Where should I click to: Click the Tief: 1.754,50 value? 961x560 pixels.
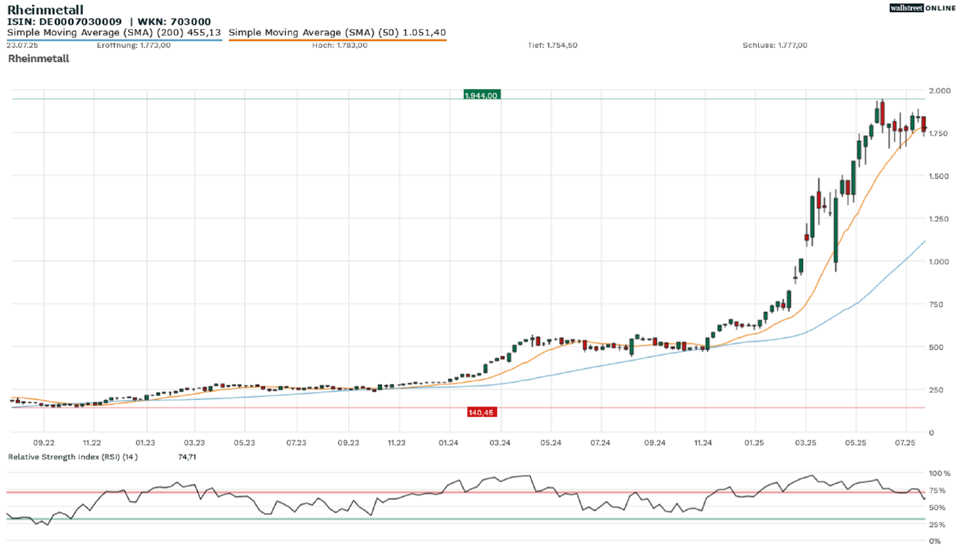coord(552,45)
